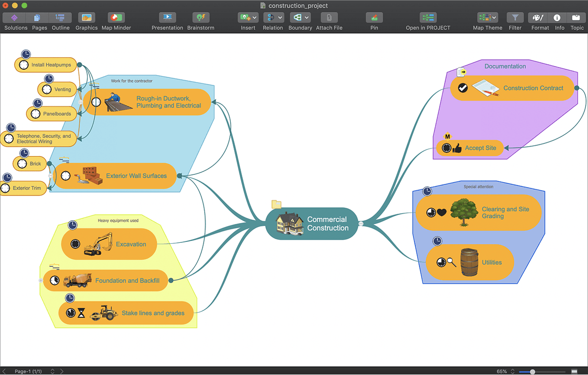Image resolution: width=588 pixels, height=375 pixels.
Task: Open the Relation dropdown
Action: [x=273, y=18]
